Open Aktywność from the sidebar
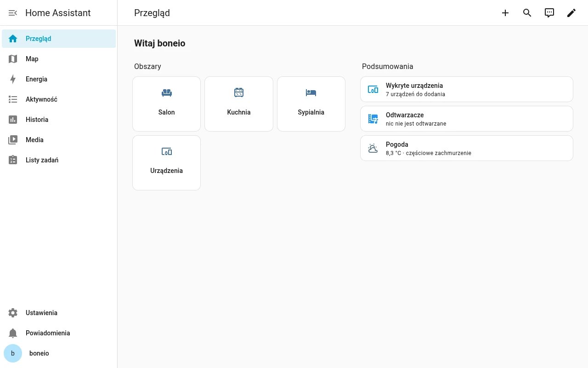This screenshot has height=368, width=588. (x=59, y=99)
